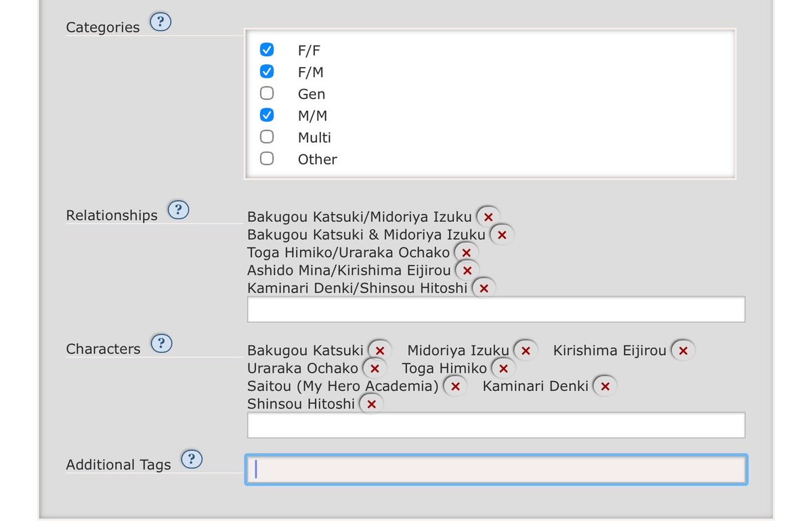This screenshot has width=812, height=523.
Task: Click the Characters text input field
Action: (x=496, y=425)
